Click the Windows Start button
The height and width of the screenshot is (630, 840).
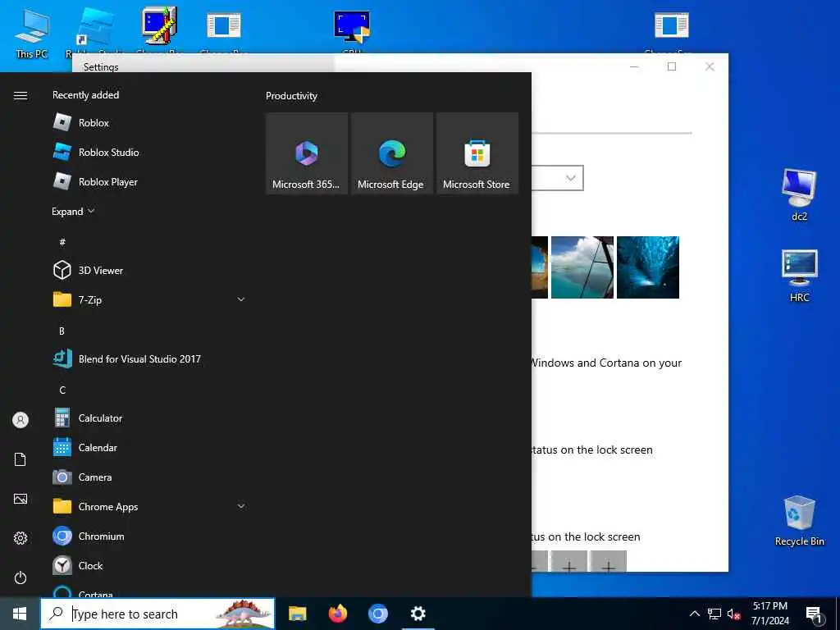(20, 614)
